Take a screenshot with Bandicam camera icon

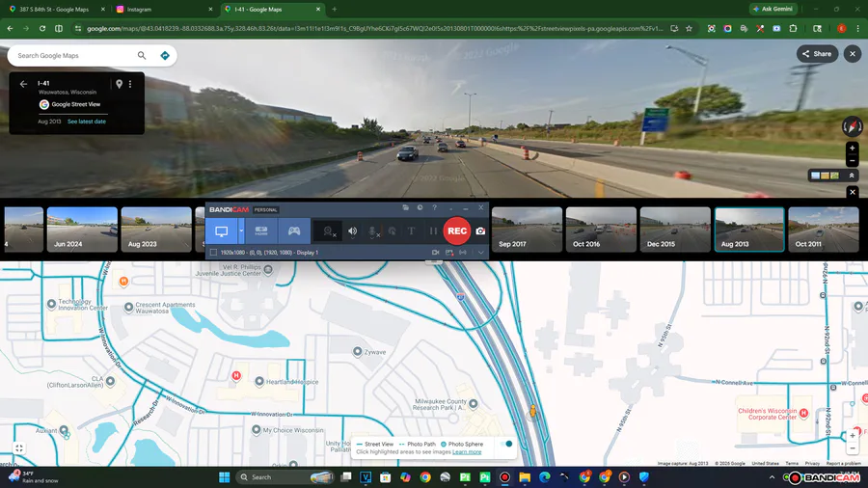[480, 231]
